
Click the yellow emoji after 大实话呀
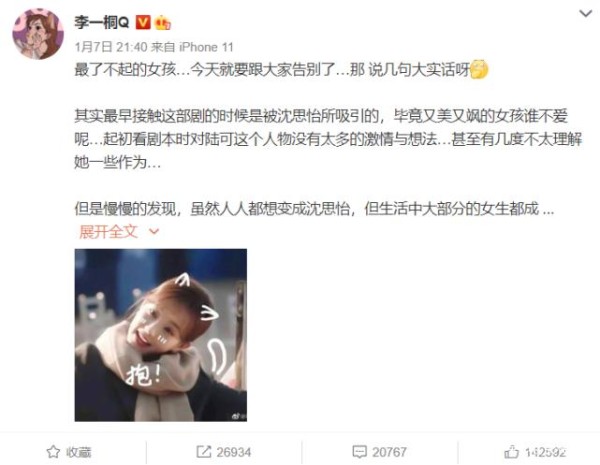click(479, 69)
